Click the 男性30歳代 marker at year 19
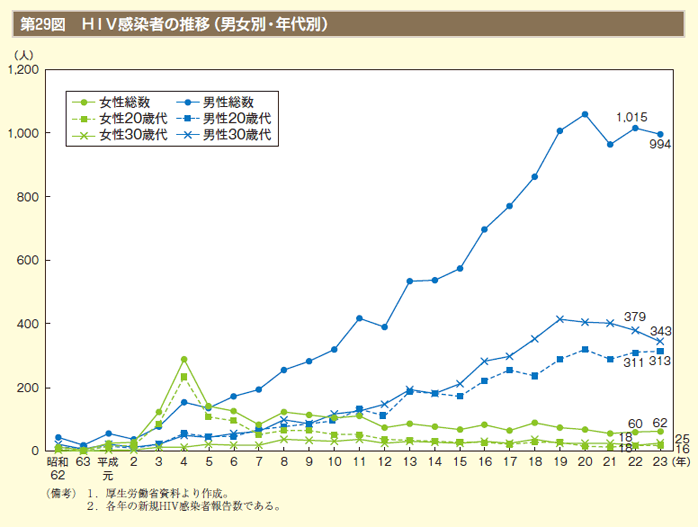 pos(560,319)
